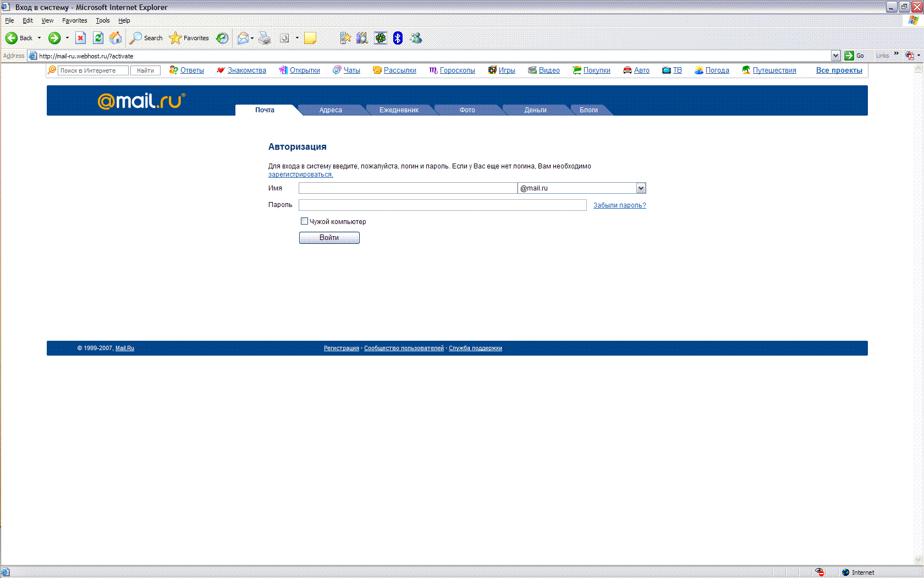Open the Messenger people icon
This screenshot has width=924, height=578.
point(416,38)
